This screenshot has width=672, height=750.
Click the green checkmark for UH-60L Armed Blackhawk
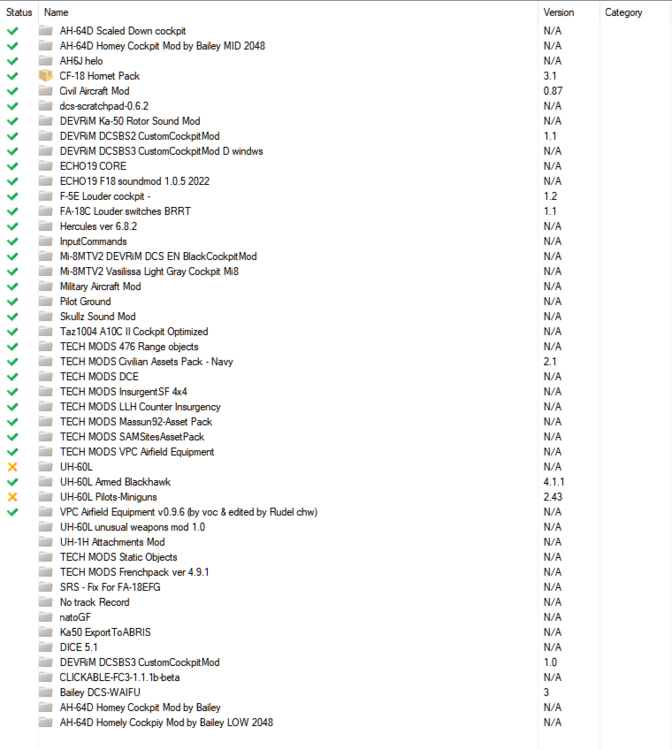pyautogui.click(x=13, y=482)
